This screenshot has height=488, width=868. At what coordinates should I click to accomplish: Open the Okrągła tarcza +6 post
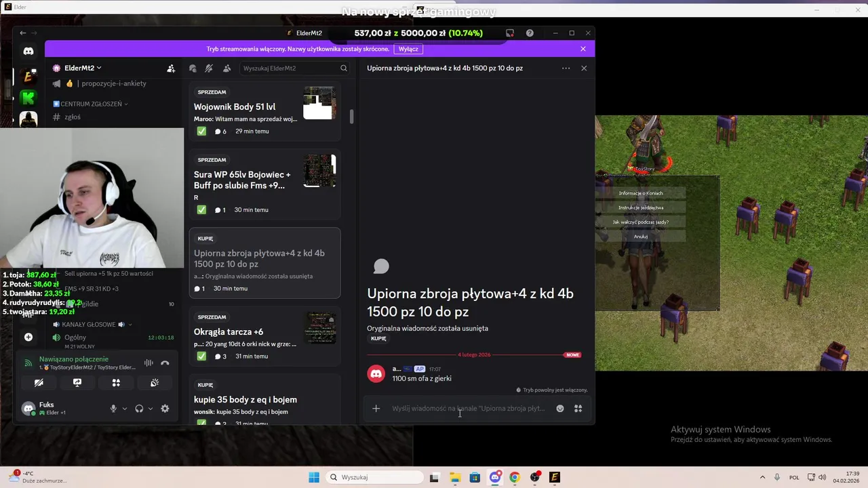pos(264,337)
